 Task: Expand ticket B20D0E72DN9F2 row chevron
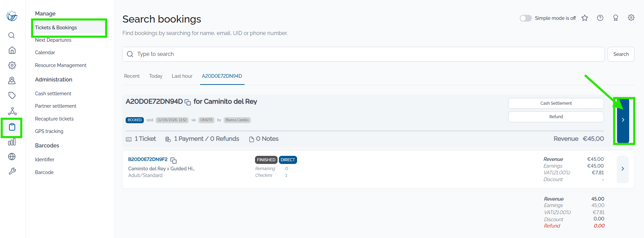[x=623, y=169]
